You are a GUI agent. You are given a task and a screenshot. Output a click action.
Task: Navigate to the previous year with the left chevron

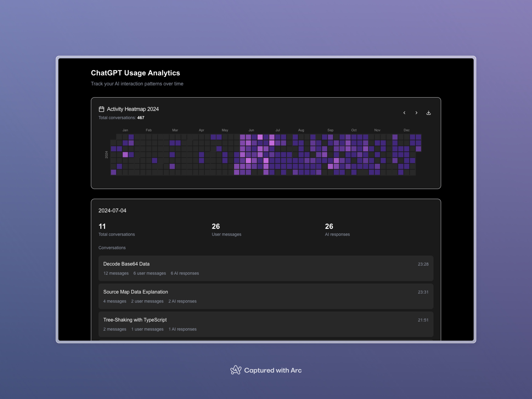(x=404, y=112)
